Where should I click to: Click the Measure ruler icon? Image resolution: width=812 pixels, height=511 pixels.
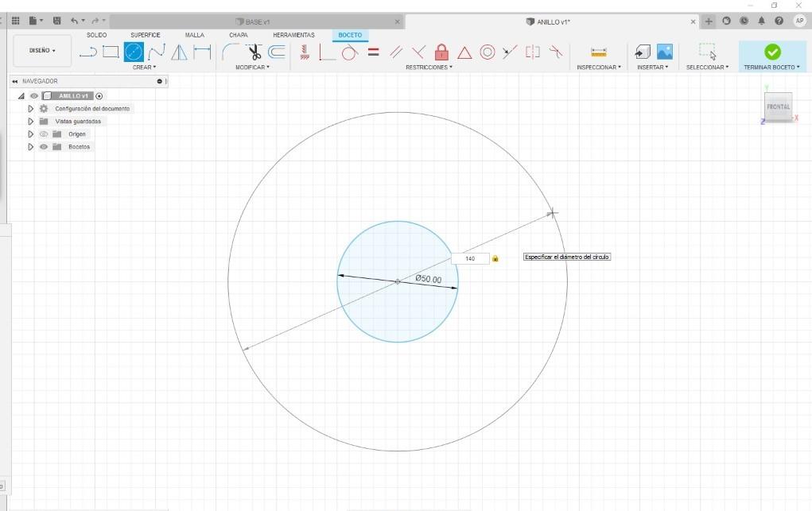pyautogui.click(x=598, y=52)
